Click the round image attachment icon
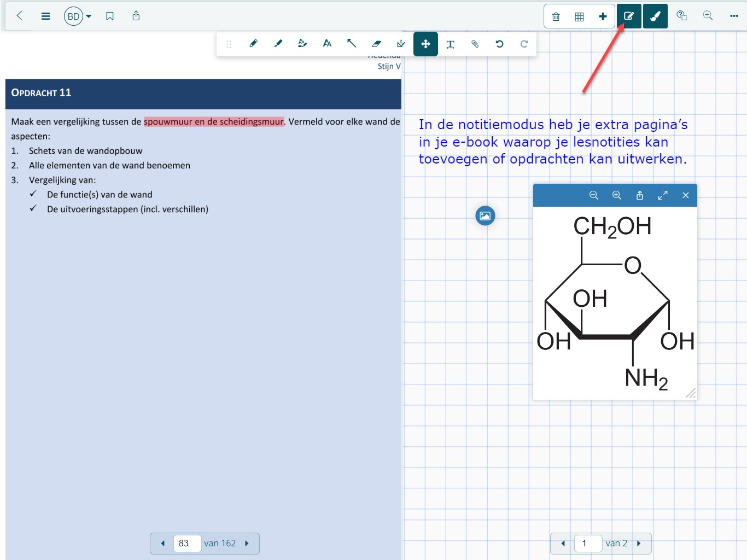The image size is (747, 560). [x=485, y=215]
